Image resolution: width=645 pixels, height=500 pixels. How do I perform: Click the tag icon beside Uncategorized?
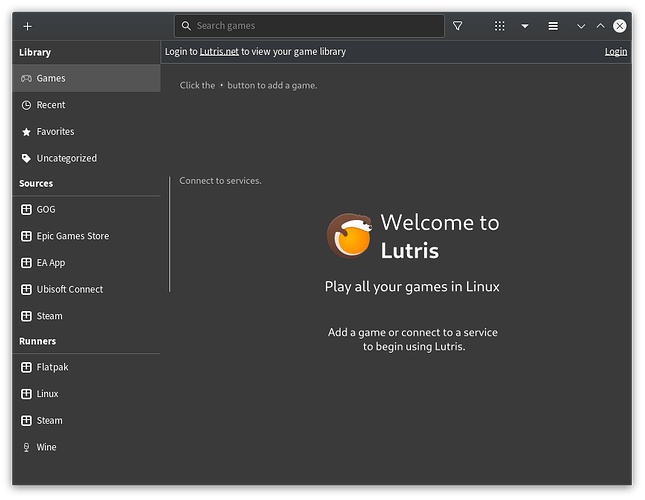(26, 159)
